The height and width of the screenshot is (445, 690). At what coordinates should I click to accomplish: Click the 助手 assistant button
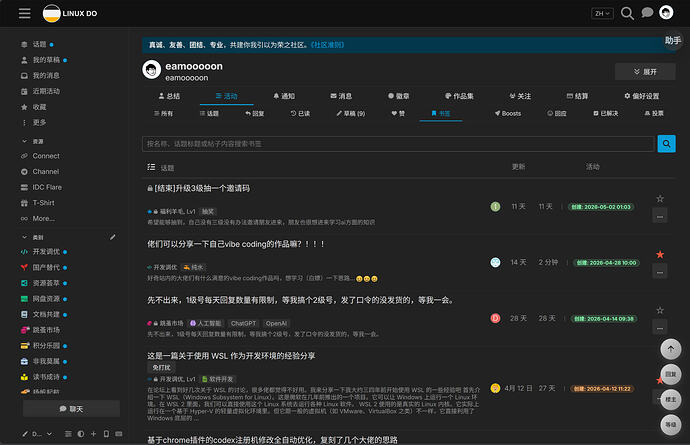point(673,40)
